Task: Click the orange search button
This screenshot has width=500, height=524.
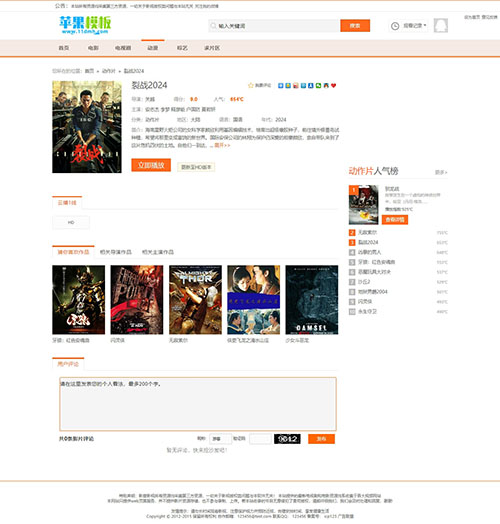Action: tap(355, 26)
